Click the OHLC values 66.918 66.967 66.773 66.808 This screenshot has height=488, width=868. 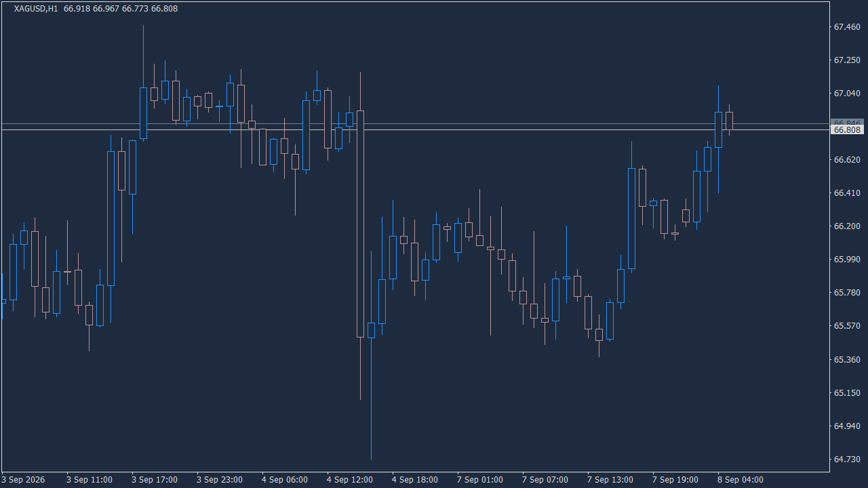[121, 9]
